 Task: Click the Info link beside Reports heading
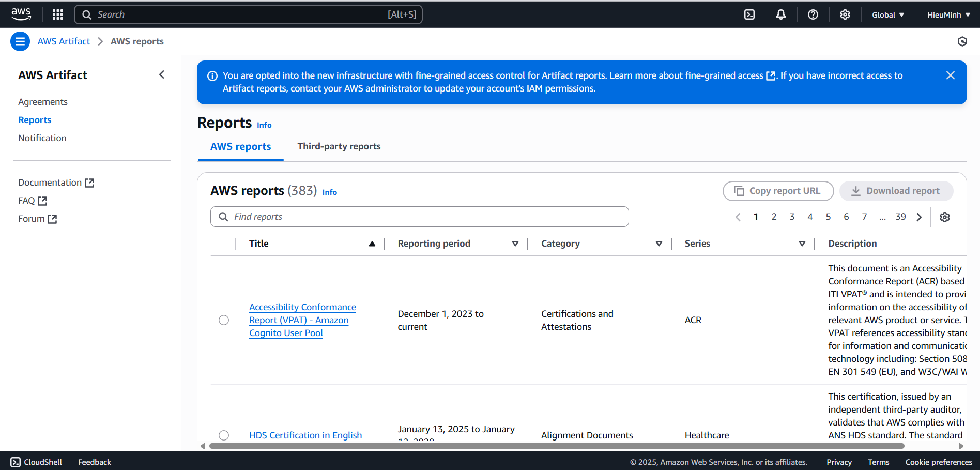[264, 125]
